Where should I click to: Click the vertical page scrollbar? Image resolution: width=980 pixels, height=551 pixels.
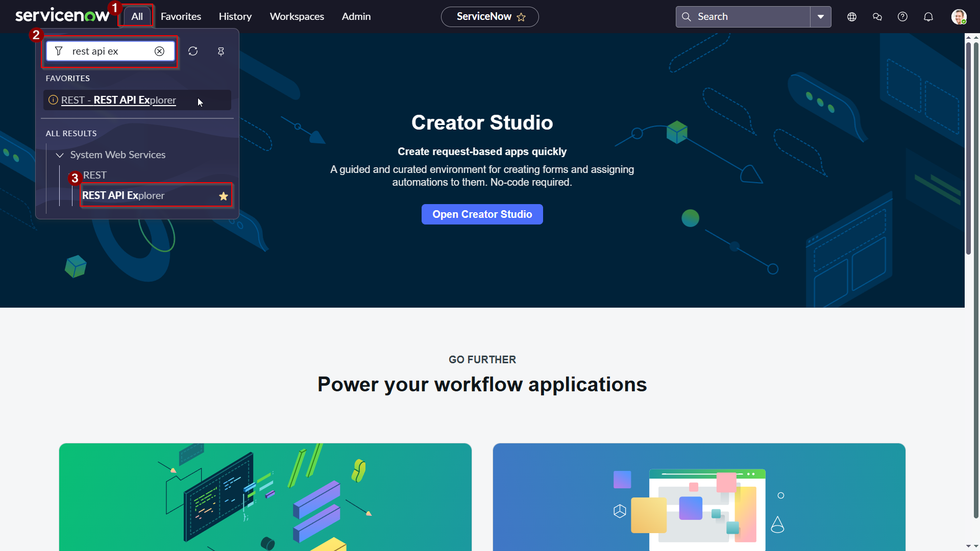point(968,148)
